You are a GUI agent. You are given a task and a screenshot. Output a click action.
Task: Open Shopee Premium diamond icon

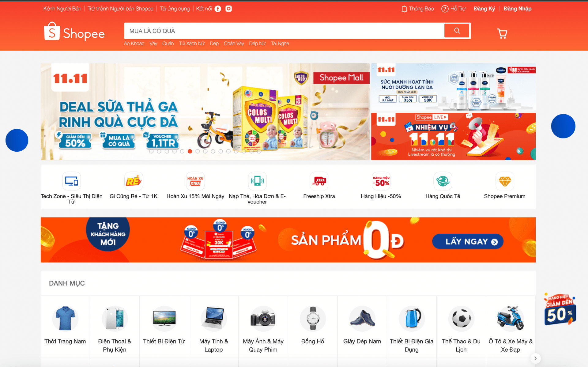[x=505, y=181]
